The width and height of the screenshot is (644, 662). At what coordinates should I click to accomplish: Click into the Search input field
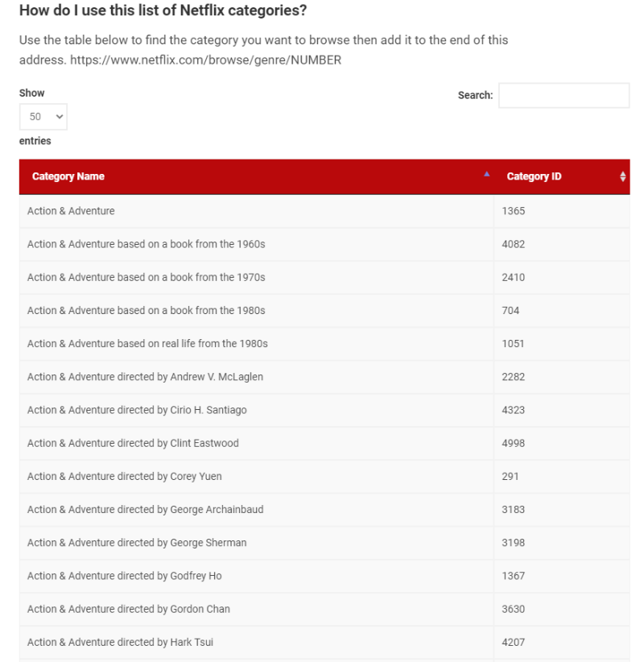[x=563, y=95]
